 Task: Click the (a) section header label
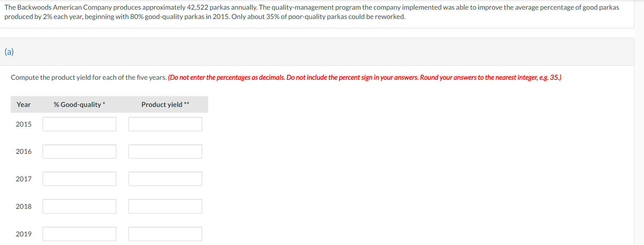pyautogui.click(x=9, y=52)
